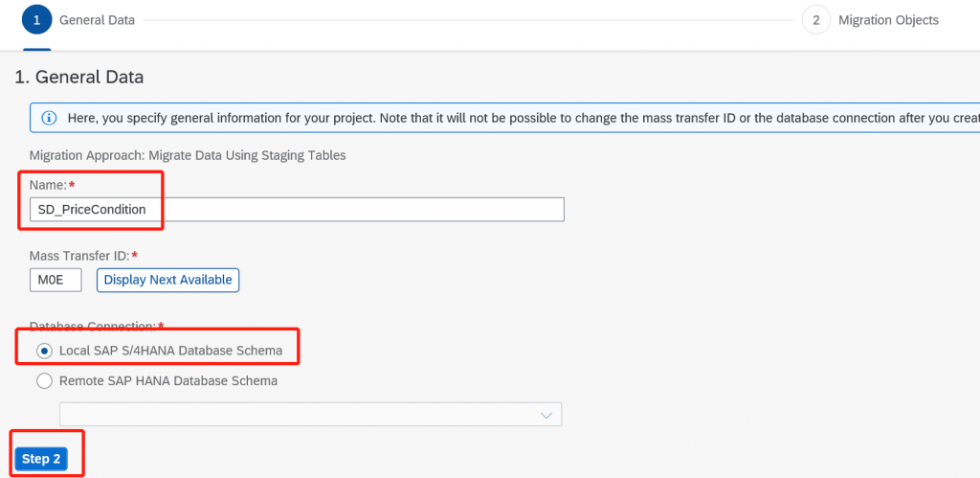The height and width of the screenshot is (478, 980).
Task: Open the General Data wizard step label
Action: [x=97, y=20]
